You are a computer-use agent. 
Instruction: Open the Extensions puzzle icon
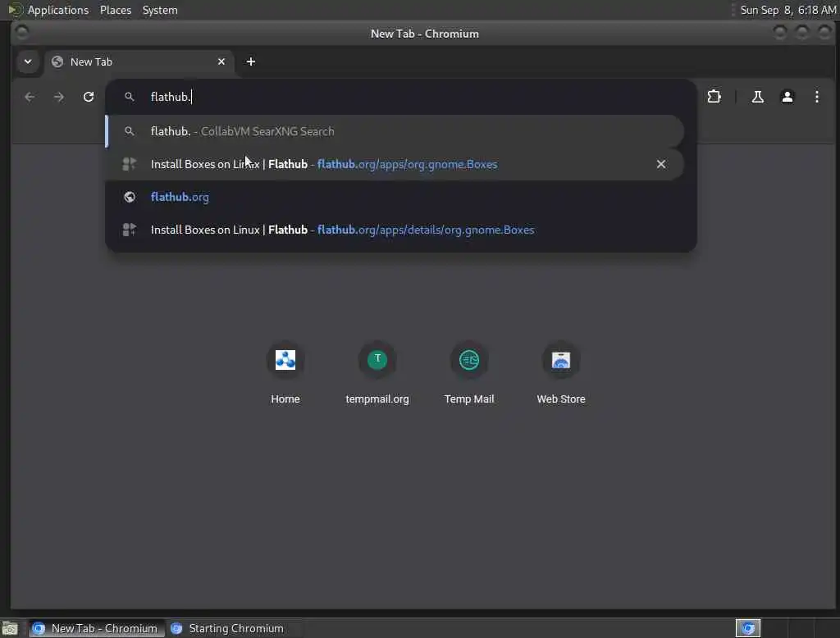point(714,97)
